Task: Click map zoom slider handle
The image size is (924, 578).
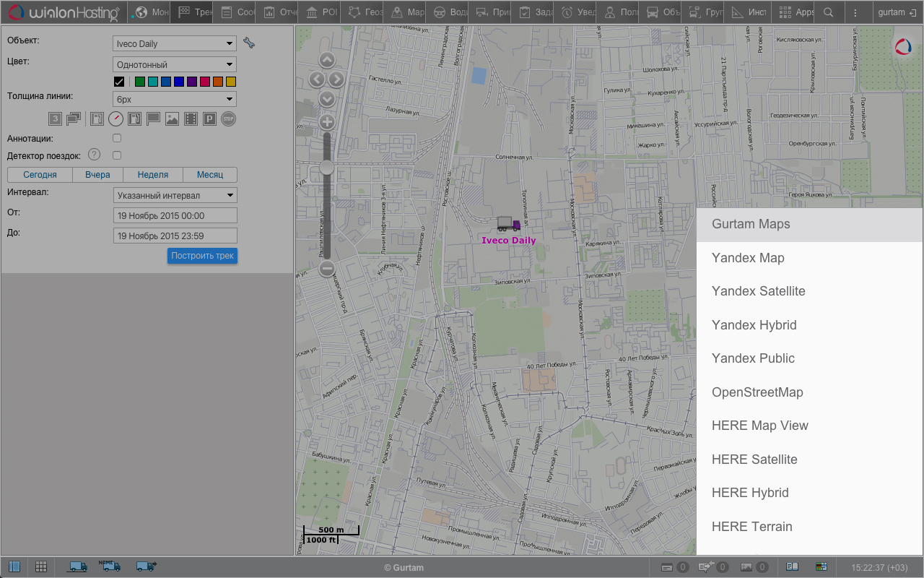Action: [x=327, y=168]
